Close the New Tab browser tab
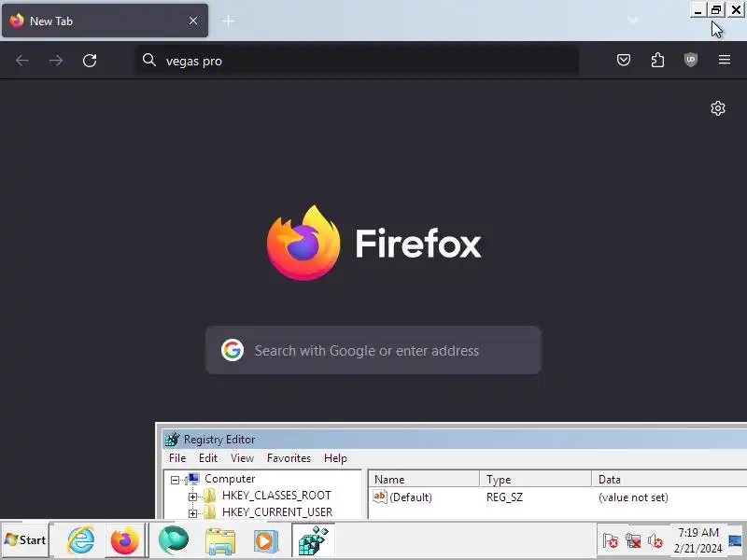The height and width of the screenshot is (560, 747). pos(193,21)
